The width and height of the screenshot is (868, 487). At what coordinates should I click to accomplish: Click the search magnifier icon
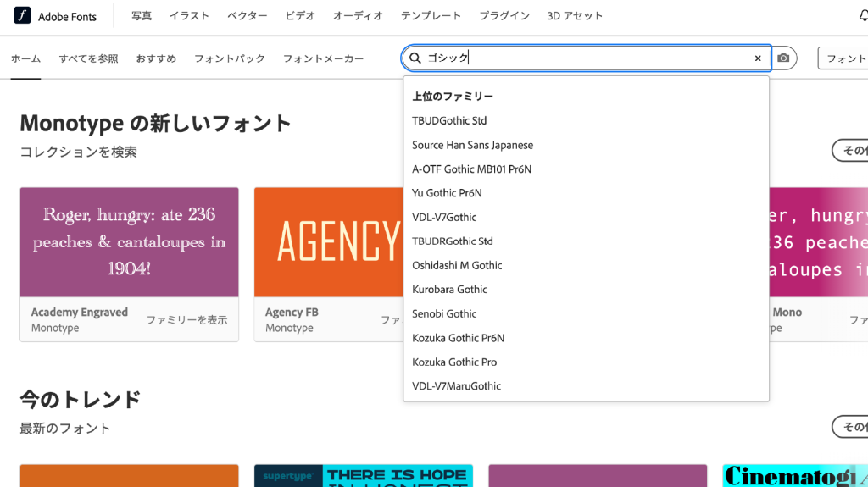[415, 58]
